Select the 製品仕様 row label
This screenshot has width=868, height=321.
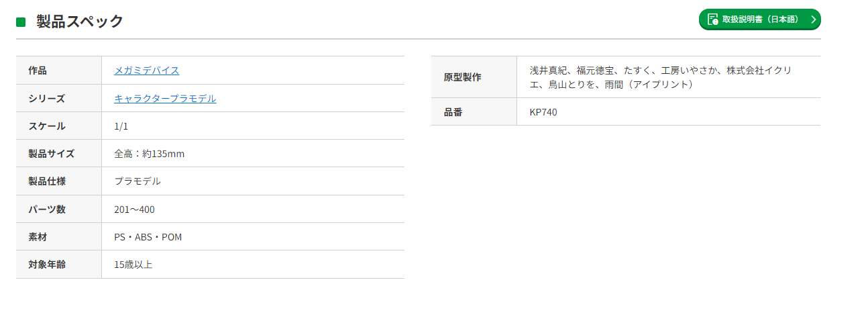point(47,181)
